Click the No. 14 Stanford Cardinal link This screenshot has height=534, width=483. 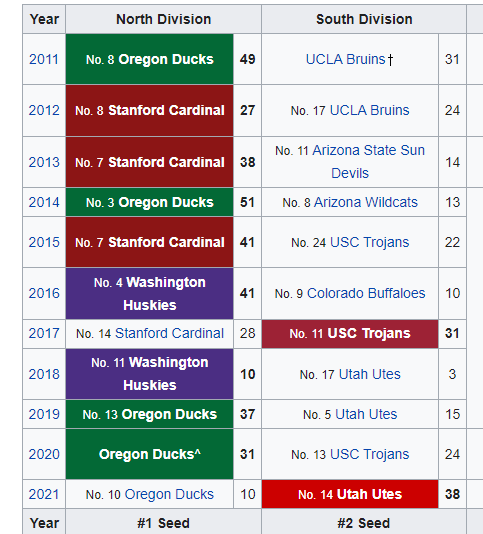[169, 333]
